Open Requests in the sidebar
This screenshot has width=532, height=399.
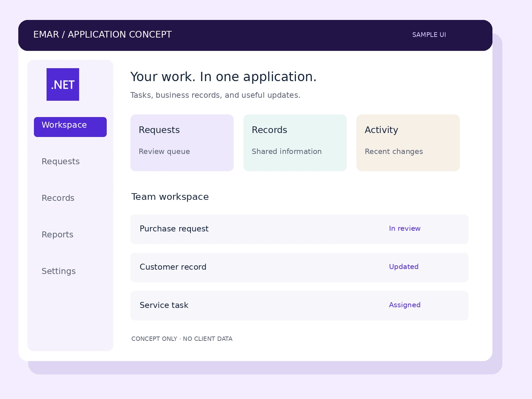(x=61, y=162)
